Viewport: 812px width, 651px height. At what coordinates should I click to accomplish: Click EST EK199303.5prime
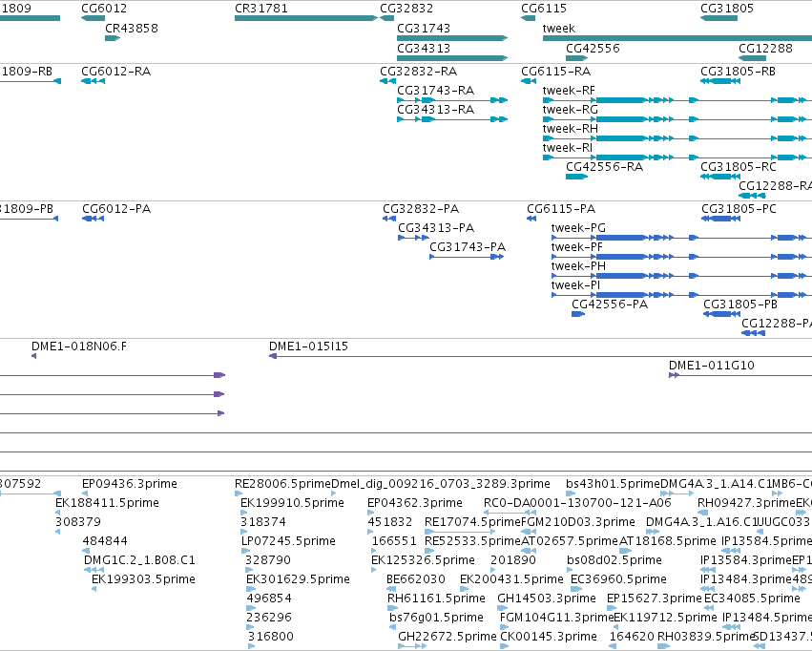click(94, 589)
